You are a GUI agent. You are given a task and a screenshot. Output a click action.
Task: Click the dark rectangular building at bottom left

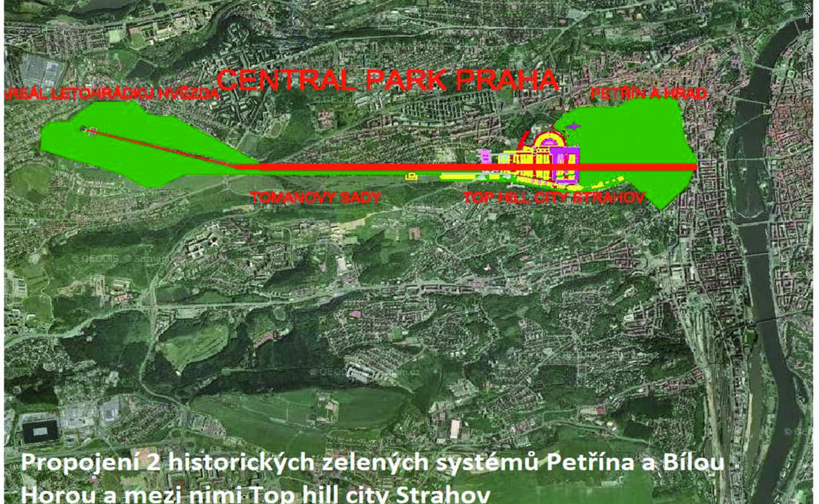point(40,430)
